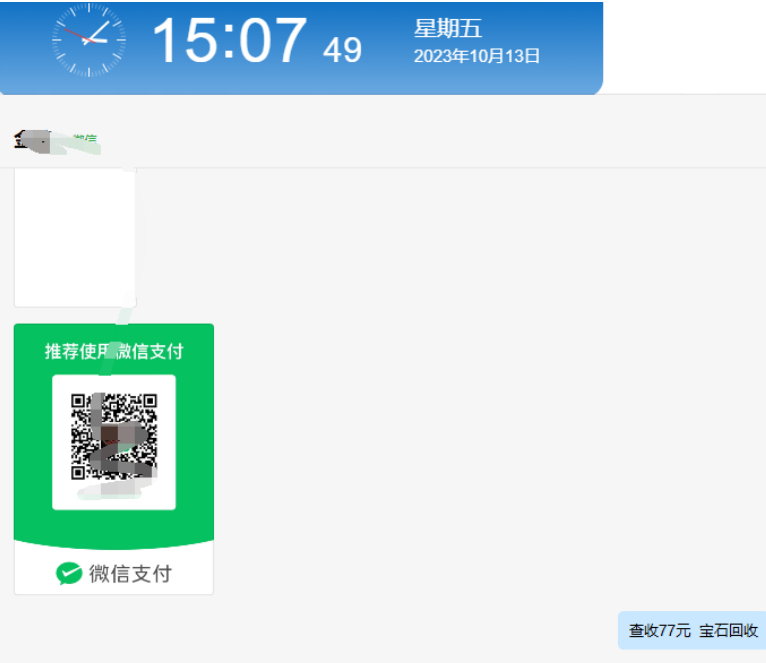Click the seconds counter showing 49
766x663 pixels.
point(342,50)
